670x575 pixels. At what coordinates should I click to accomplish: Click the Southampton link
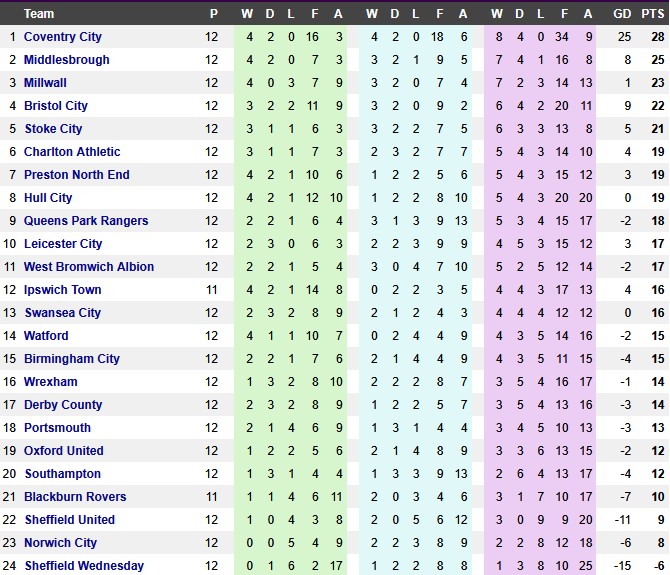[x=63, y=474]
